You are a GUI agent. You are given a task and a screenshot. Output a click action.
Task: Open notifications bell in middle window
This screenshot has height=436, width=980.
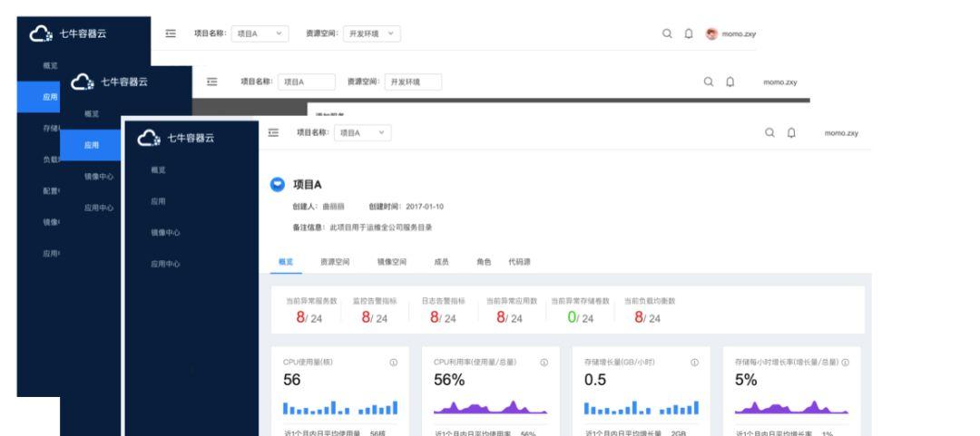(x=730, y=82)
